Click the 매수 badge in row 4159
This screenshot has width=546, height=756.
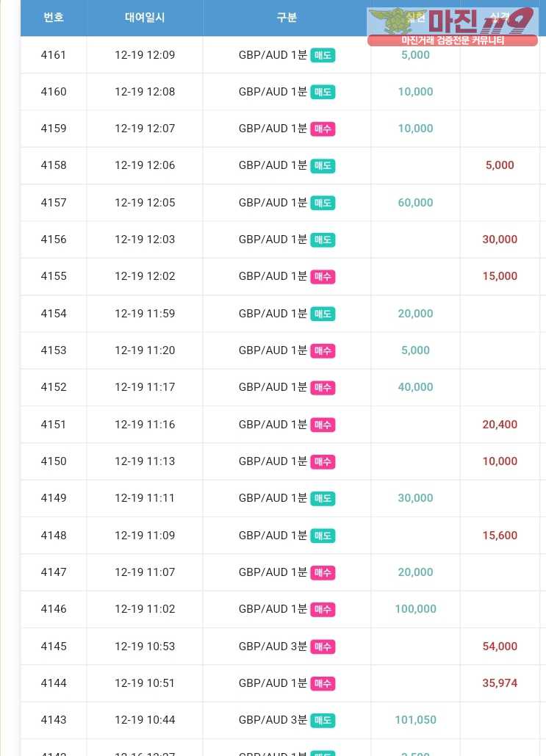coord(323,129)
